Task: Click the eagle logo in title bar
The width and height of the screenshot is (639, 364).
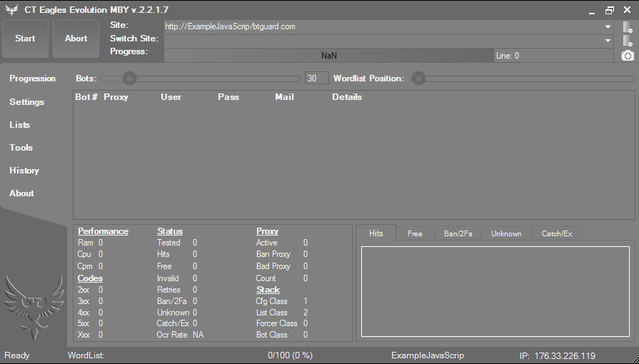Action: tap(12, 10)
